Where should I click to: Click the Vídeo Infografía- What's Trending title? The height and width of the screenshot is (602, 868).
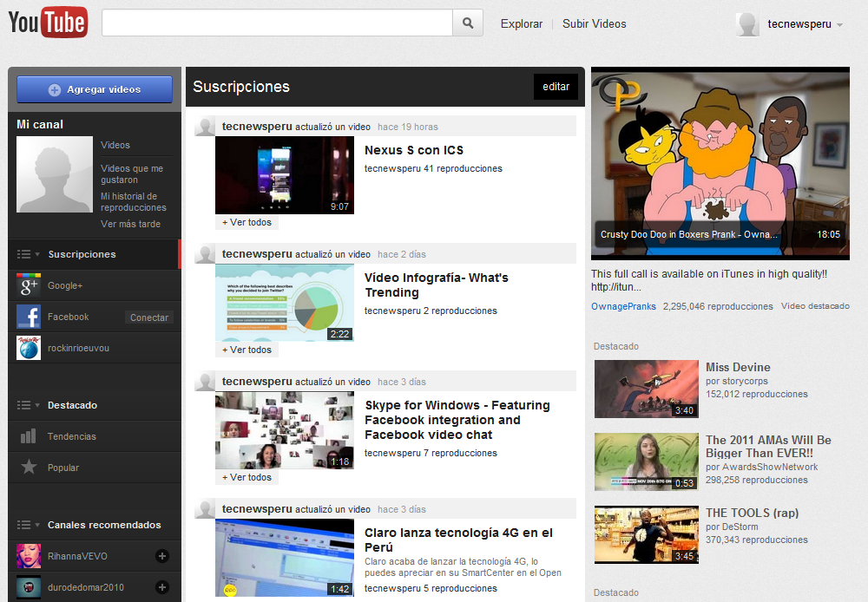(x=437, y=285)
